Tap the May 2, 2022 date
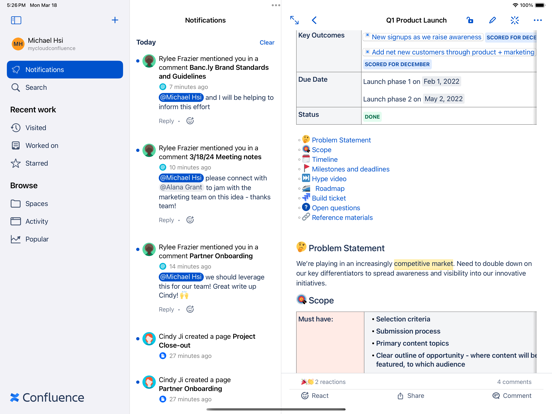Image resolution: width=552 pixels, height=414 pixels. tap(444, 99)
